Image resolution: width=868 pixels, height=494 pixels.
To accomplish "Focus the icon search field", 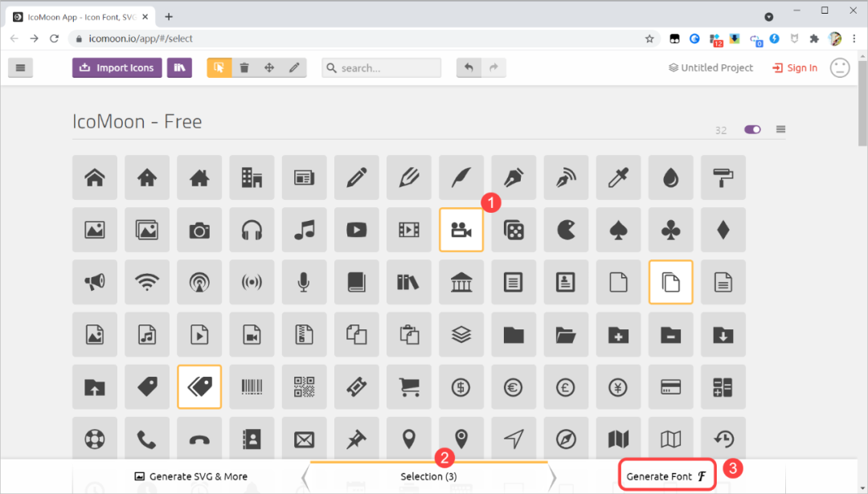I will pyautogui.click(x=382, y=67).
